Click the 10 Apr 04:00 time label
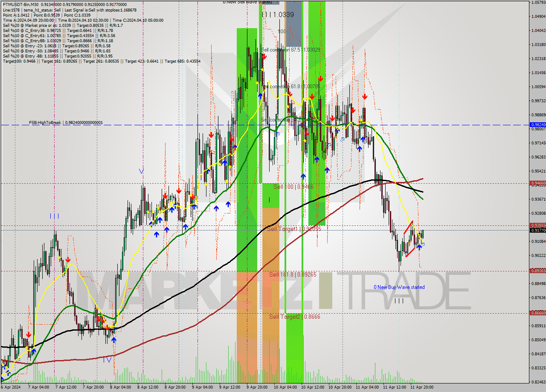The image size is (546, 392). tap(285, 387)
